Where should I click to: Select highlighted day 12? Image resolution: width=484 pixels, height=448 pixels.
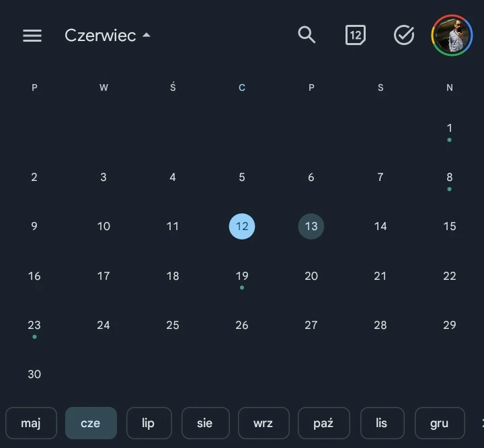pos(242,227)
